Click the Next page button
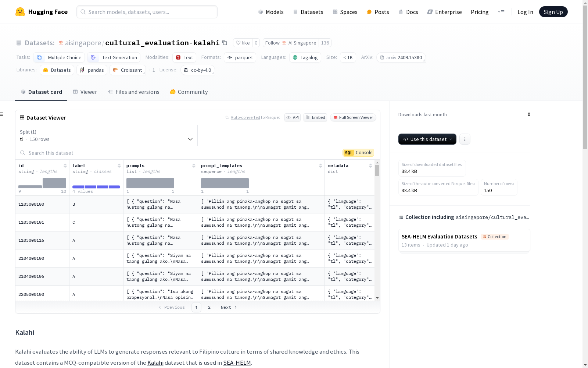Screen dimensions: 588x368 (x=229, y=307)
